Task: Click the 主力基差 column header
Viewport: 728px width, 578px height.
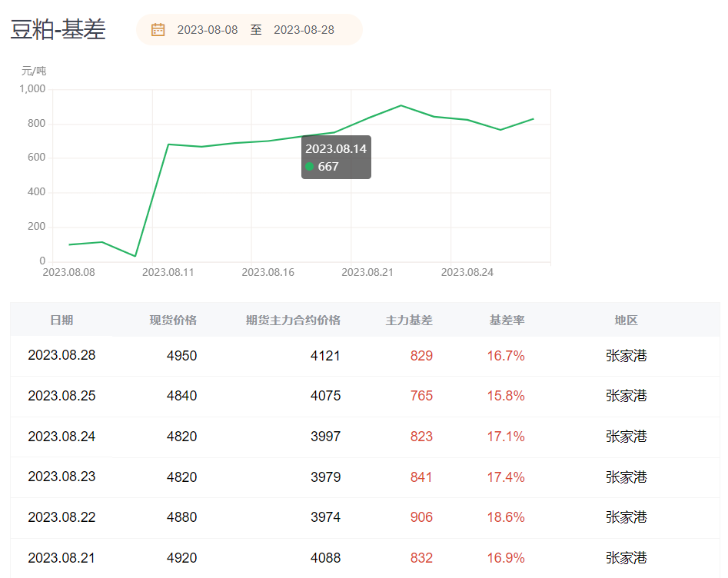Action: point(409,320)
